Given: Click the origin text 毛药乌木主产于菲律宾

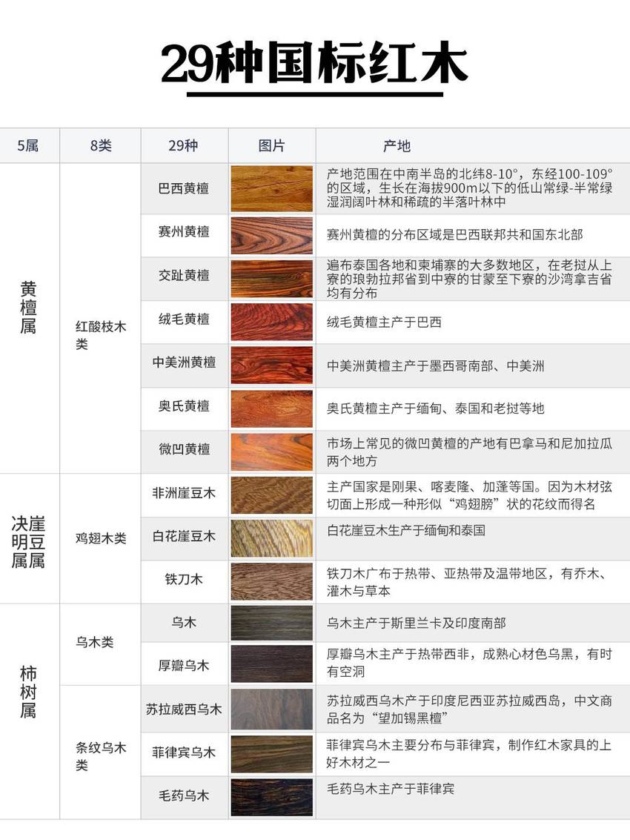Looking at the screenshot, I should pos(391,789).
